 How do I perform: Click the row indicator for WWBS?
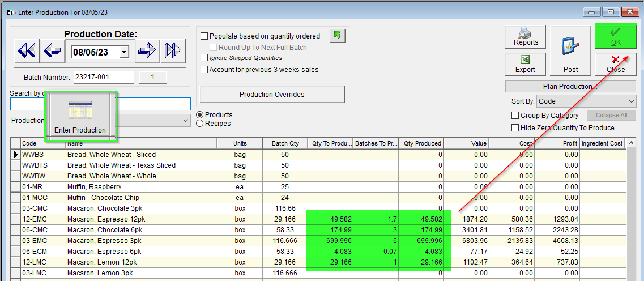point(16,155)
